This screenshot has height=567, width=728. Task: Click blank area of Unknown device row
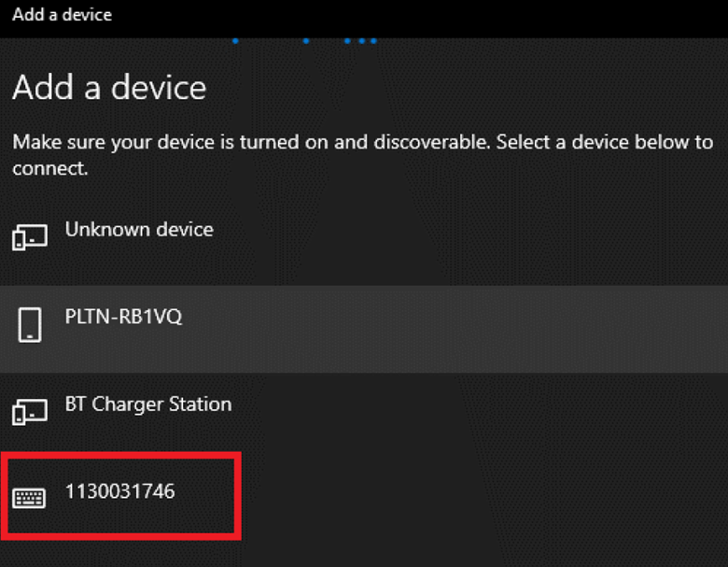pos(464,242)
